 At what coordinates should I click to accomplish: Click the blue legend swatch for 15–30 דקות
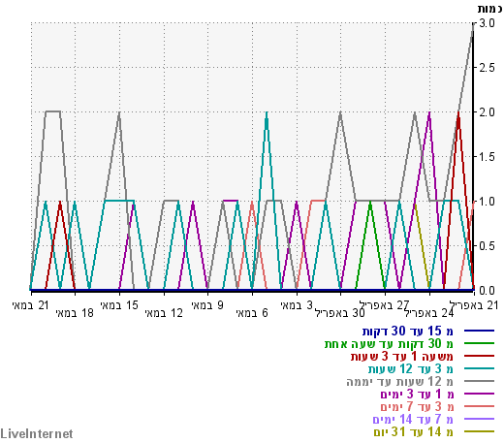click(x=479, y=331)
